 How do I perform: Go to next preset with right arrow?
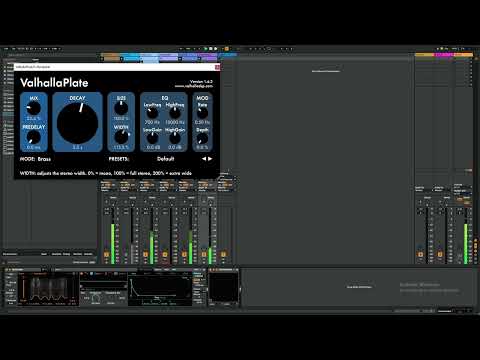tap(210, 159)
